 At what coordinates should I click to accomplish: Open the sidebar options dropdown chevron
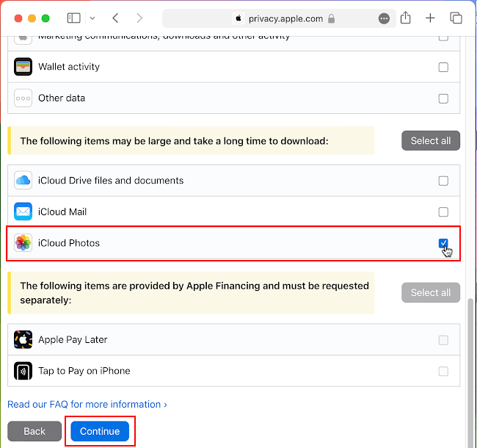click(x=92, y=18)
